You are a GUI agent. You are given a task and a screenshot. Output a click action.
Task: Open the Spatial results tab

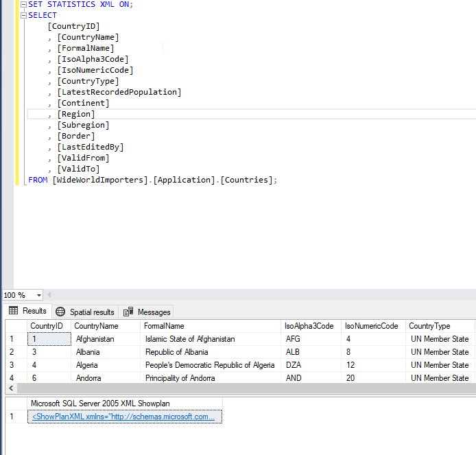tap(85, 312)
